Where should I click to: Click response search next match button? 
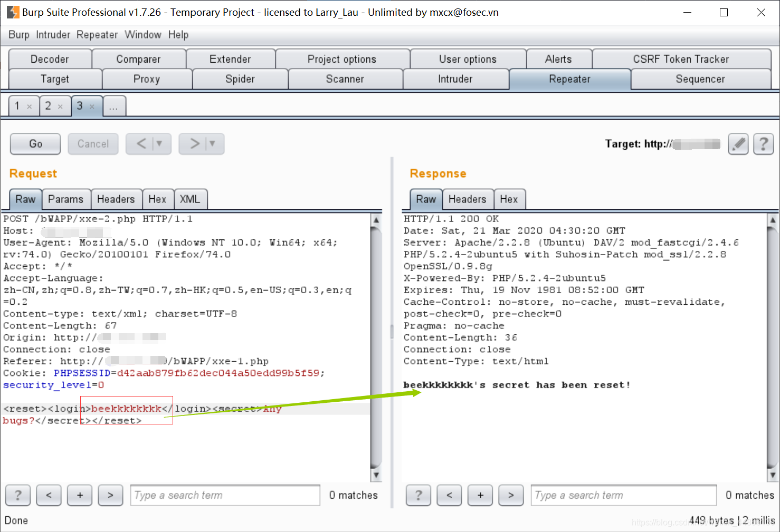(511, 495)
